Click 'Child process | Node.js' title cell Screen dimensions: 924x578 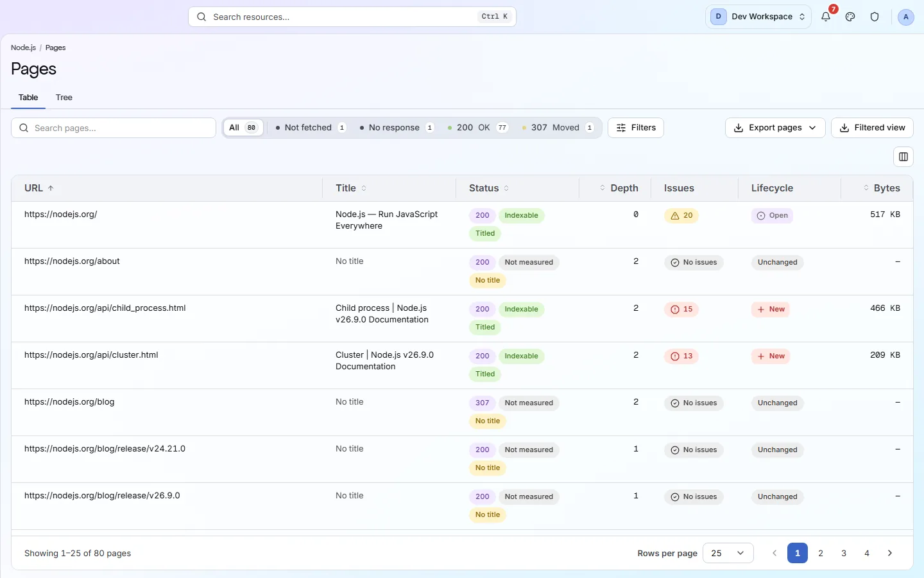[382, 314]
